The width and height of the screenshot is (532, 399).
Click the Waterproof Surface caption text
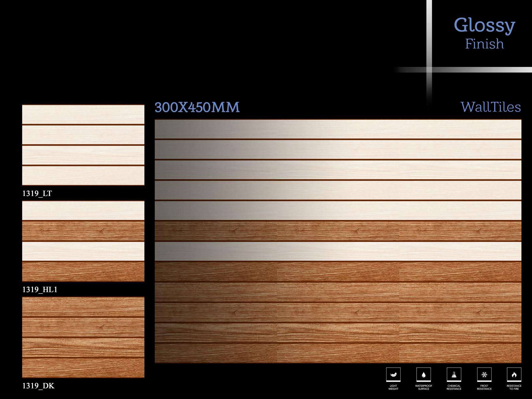tap(424, 387)
